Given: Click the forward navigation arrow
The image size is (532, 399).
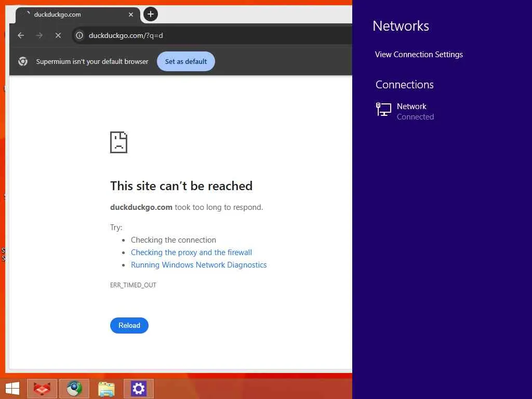Looking at the screenshot, I should [x=39, y=35].
